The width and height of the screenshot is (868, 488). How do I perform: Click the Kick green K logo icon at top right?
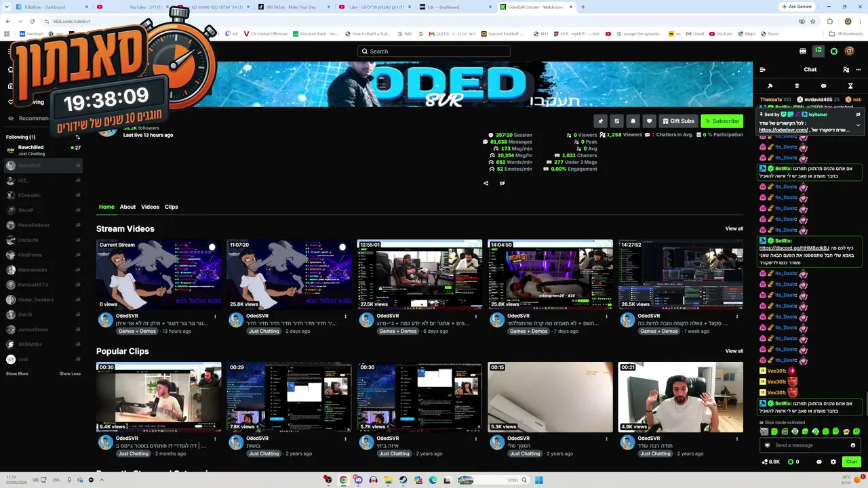pos(833,51)
